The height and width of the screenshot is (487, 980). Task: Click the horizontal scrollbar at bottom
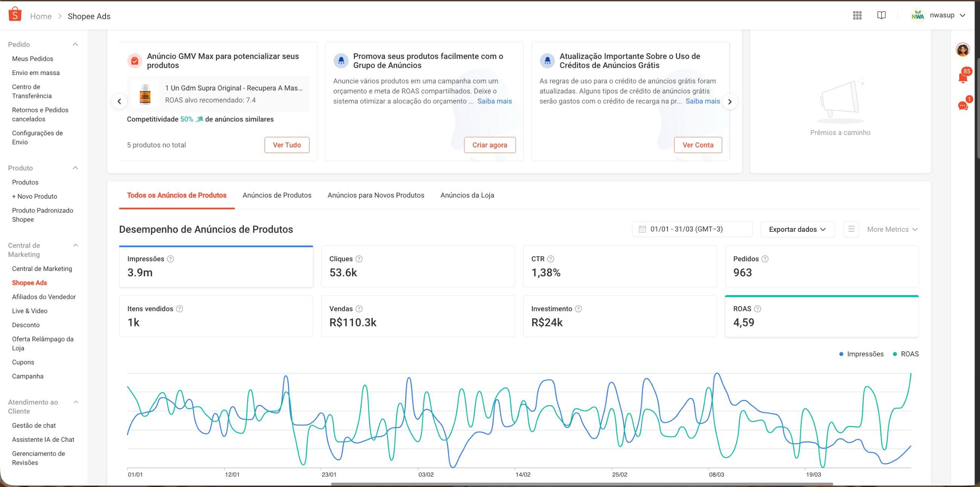pyautogui.click(x=582, y=484)
